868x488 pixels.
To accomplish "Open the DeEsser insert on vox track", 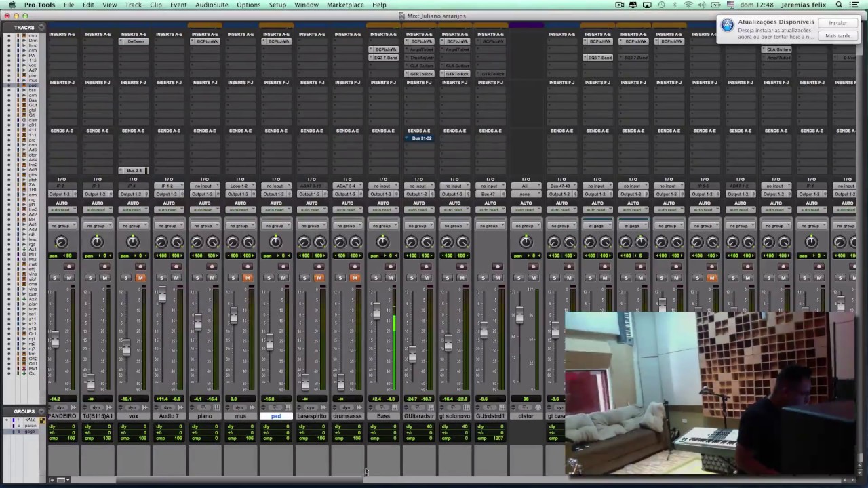I will point(134,41).
